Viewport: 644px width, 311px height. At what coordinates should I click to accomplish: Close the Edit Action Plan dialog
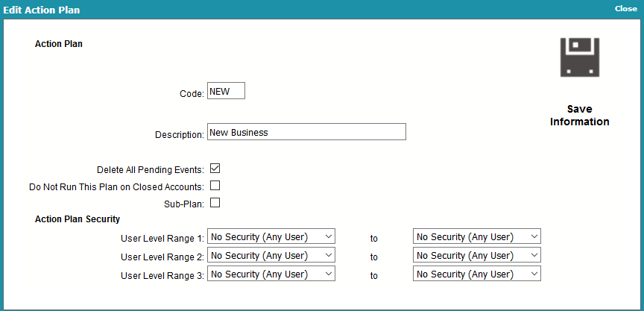tap(626, 9)
